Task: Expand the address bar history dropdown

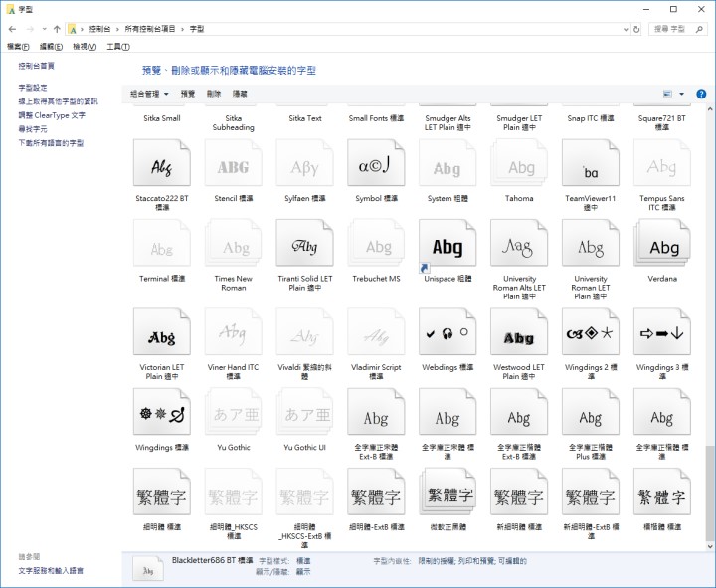Action: tap(626, 29)
